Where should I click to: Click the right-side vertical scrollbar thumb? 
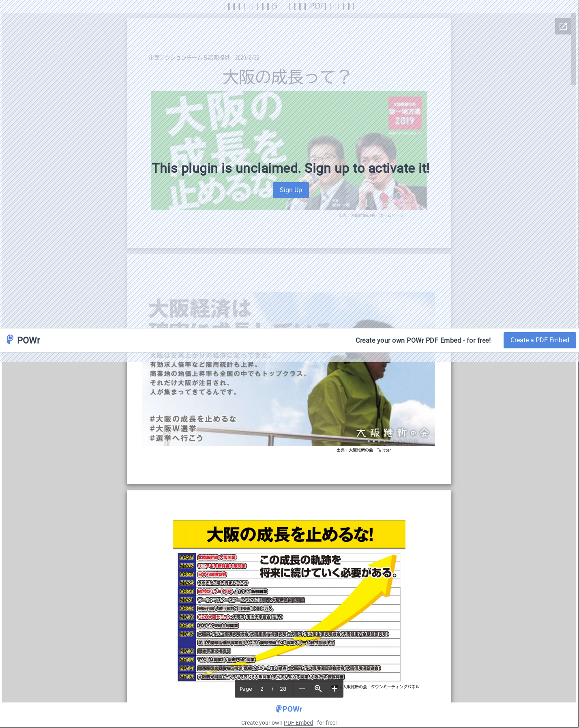pyautogui.click(x=573, y=49)
